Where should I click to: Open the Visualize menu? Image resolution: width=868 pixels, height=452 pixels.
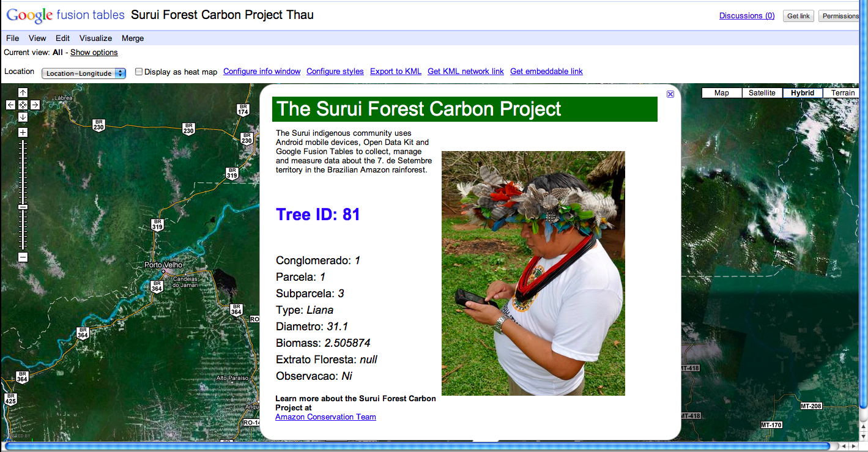pyautogui.click(x=96, y=38)
